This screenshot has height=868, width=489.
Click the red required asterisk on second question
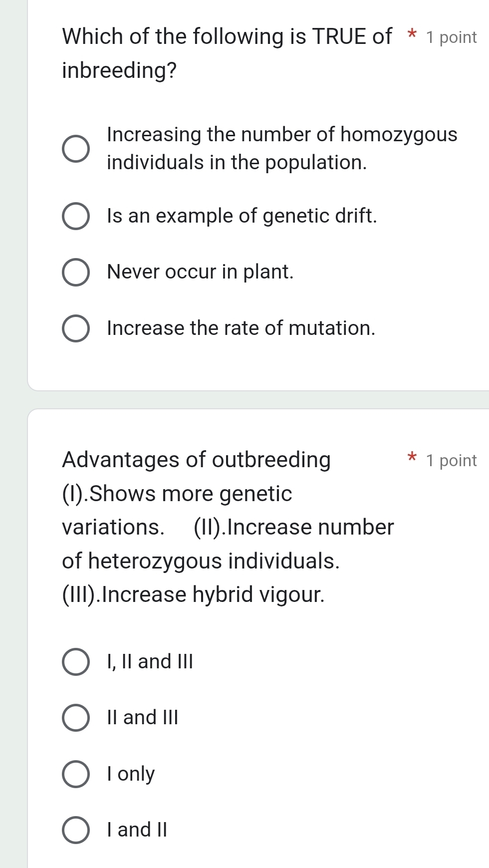click(412, 458)
